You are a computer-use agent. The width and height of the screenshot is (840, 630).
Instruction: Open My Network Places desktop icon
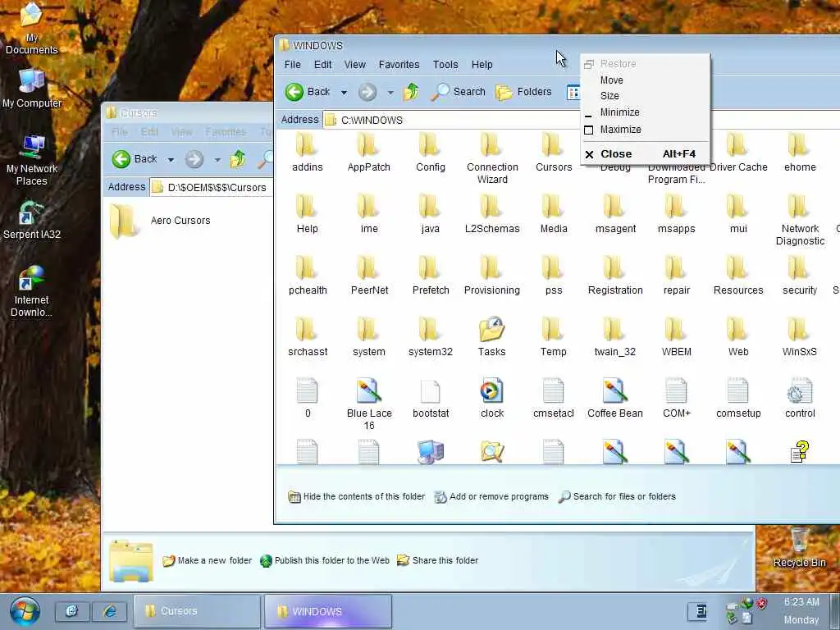[32, 160]
